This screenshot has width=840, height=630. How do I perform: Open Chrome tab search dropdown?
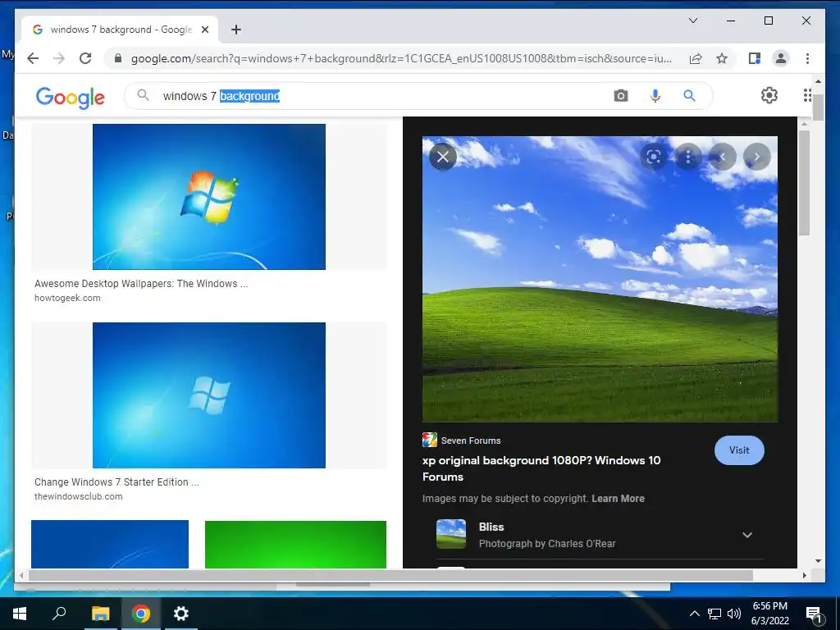692,21
